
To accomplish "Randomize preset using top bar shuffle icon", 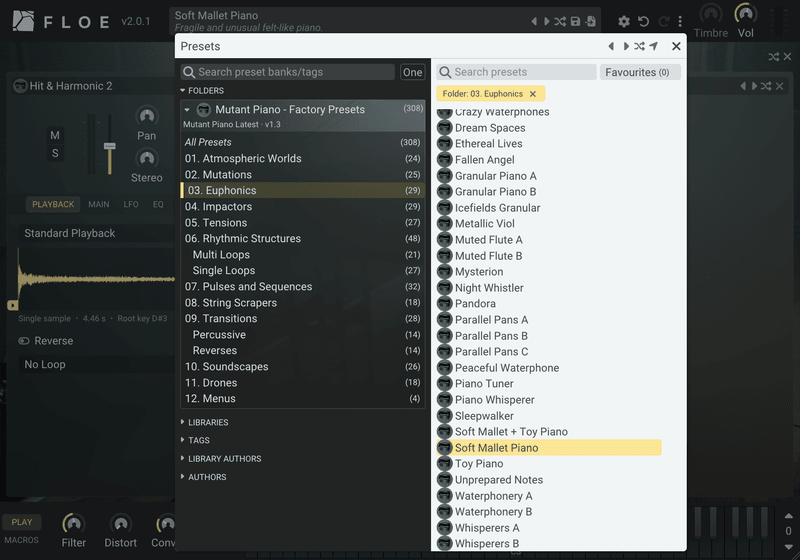I will [560, 21].
